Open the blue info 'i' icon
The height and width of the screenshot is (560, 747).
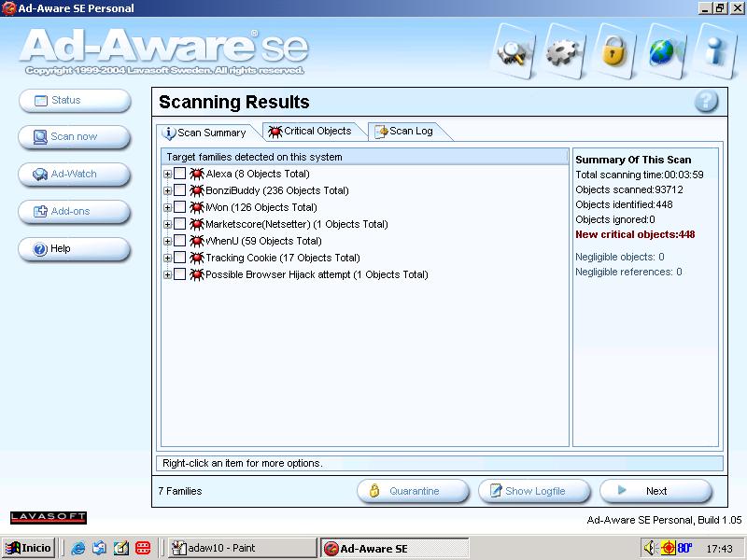[x=715, y=51]
